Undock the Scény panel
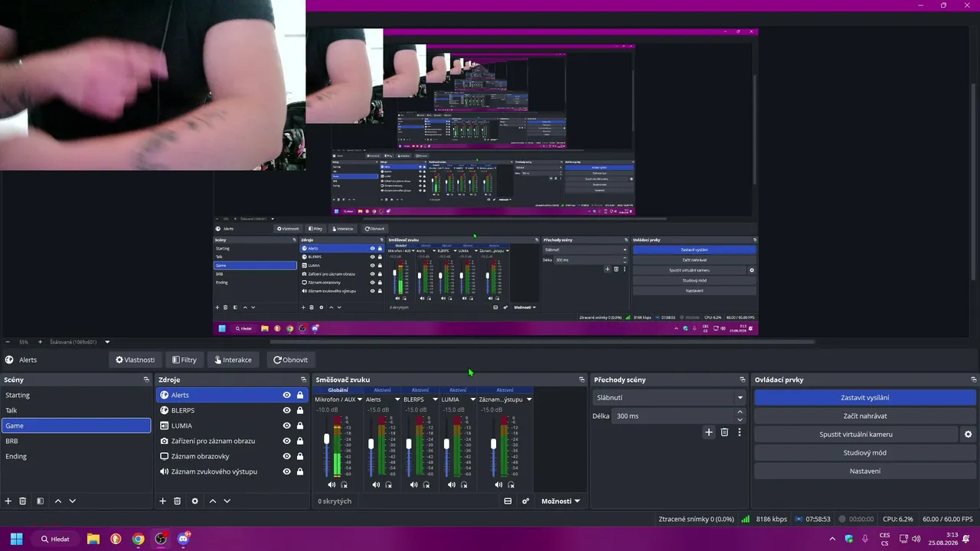 click(x=146, y=380)
